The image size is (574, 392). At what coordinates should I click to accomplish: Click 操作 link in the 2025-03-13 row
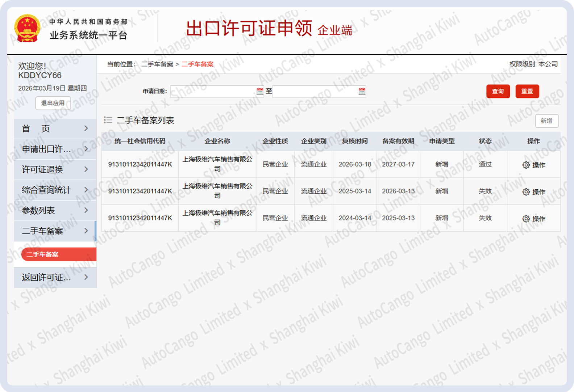click(539, 219)
